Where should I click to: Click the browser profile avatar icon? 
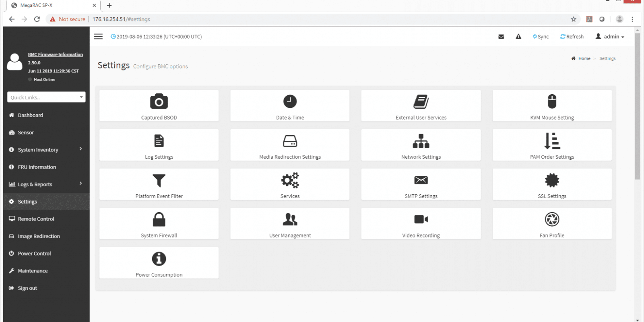tap(619, 19)
